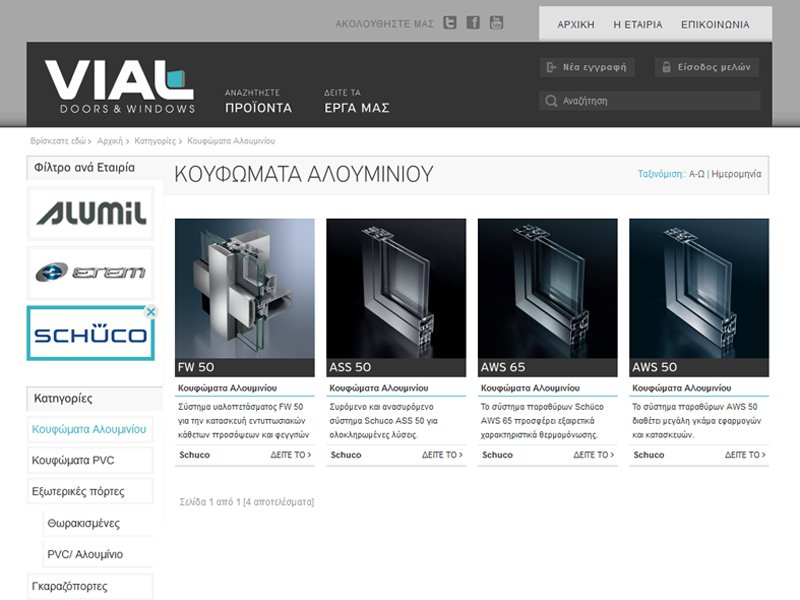The image size is (800, 600).
Task: Remove the Schuco filter with X
Action: pos(151,312)
